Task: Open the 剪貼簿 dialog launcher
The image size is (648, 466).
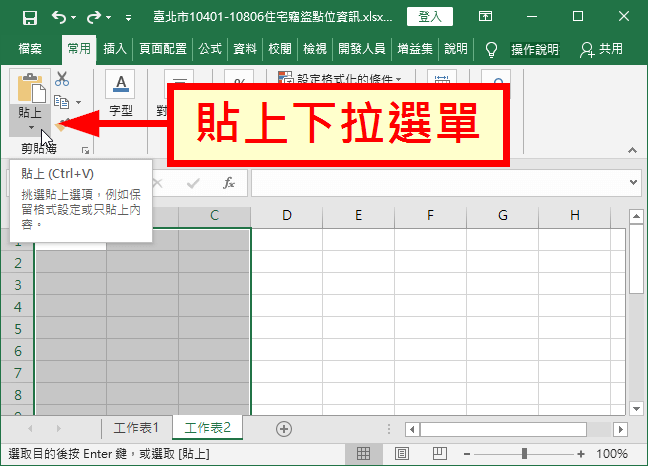Action: pos(85,150)
